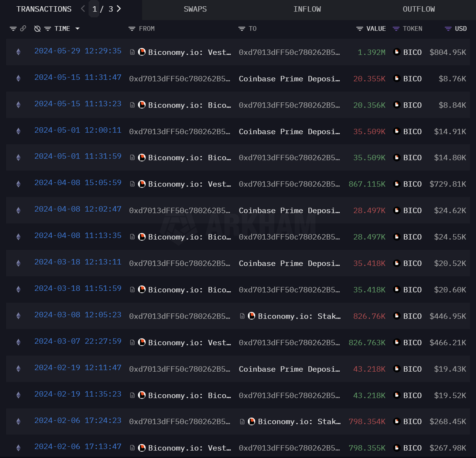Open 0xd7013d address in 2024-05-01 12:00:11 FROM cell

[180, 132]
